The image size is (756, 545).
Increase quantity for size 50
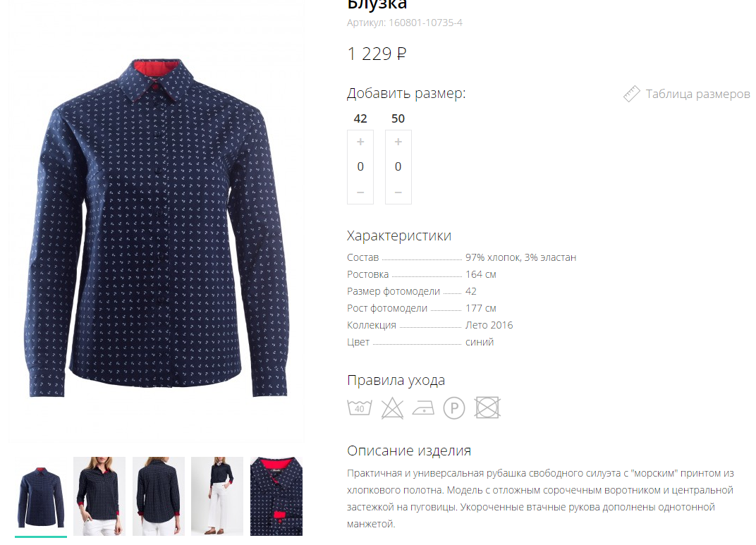398,142
